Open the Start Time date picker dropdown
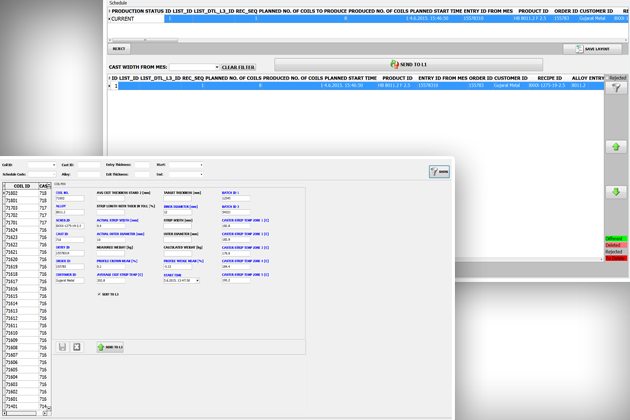The height and width of the screenshot is (420, 630). [197, 281]
